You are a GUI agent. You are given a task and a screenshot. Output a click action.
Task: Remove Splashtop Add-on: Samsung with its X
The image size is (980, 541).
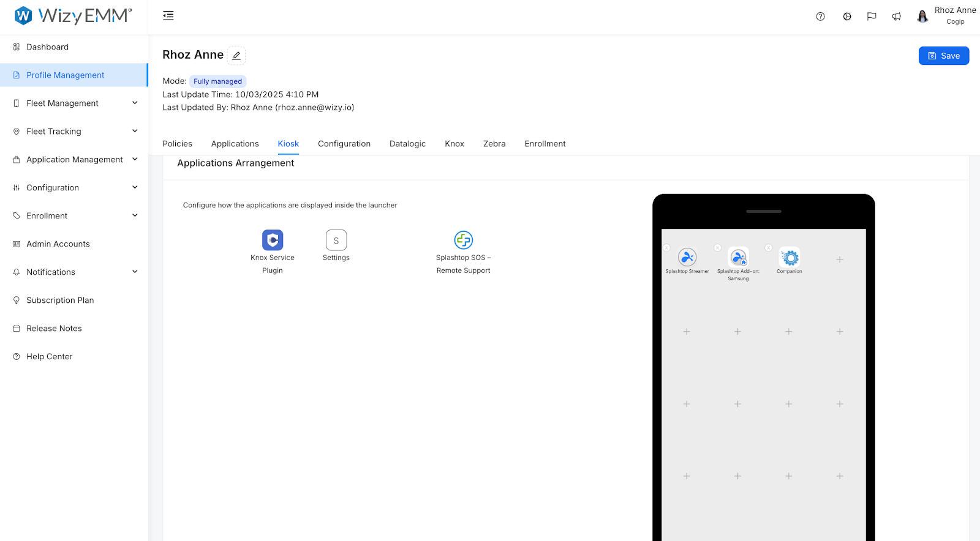tap(717, 248)
